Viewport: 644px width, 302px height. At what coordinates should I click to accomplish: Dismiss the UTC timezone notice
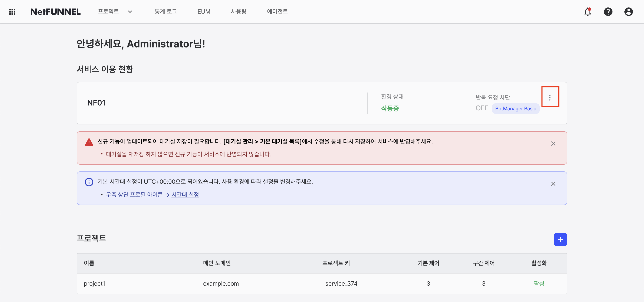(x=553, y=184)
